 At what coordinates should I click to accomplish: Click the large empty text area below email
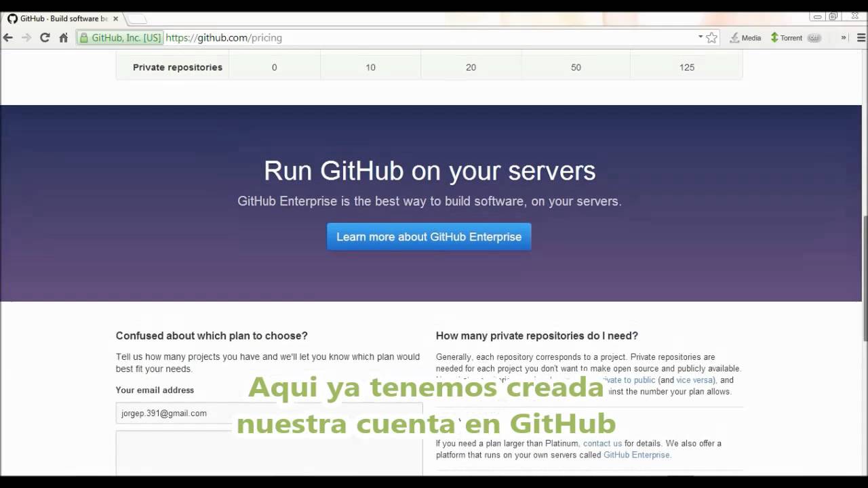(x=269, y=453)
